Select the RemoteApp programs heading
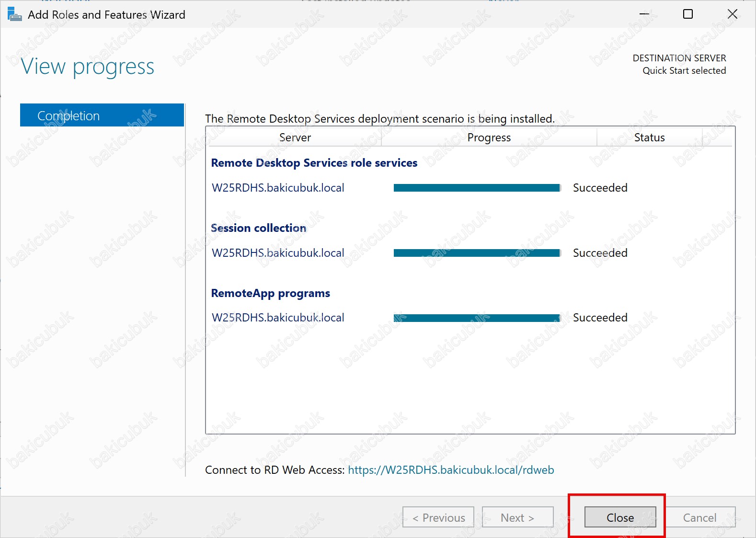The height and width of the screenshot is (538, 756). click(271, 293)
